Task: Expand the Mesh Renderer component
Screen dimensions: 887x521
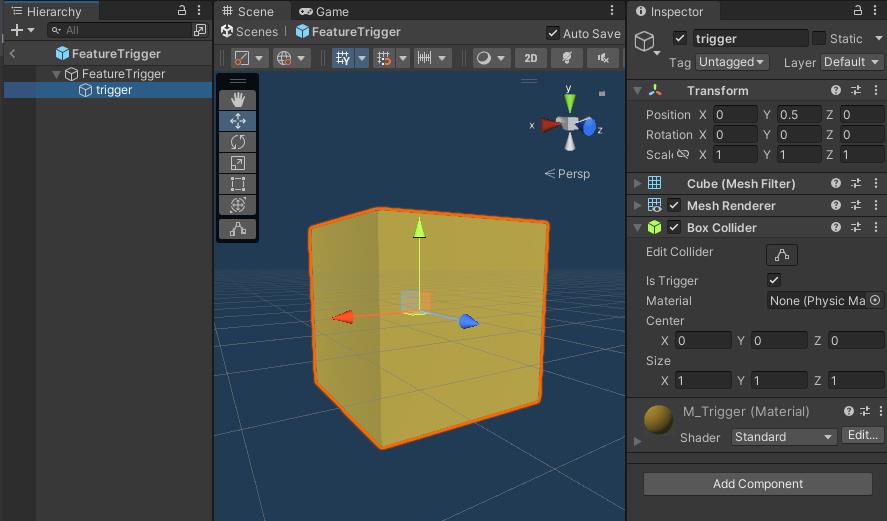Action: 638,205
